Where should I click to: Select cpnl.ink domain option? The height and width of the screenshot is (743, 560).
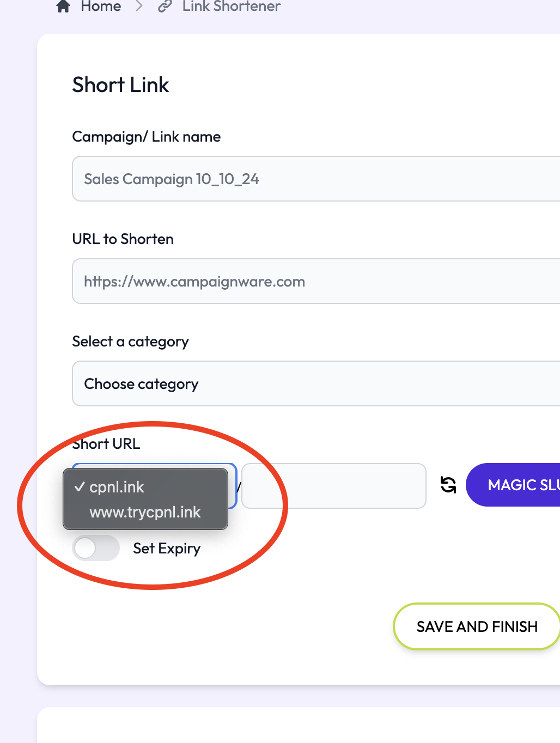117,487
